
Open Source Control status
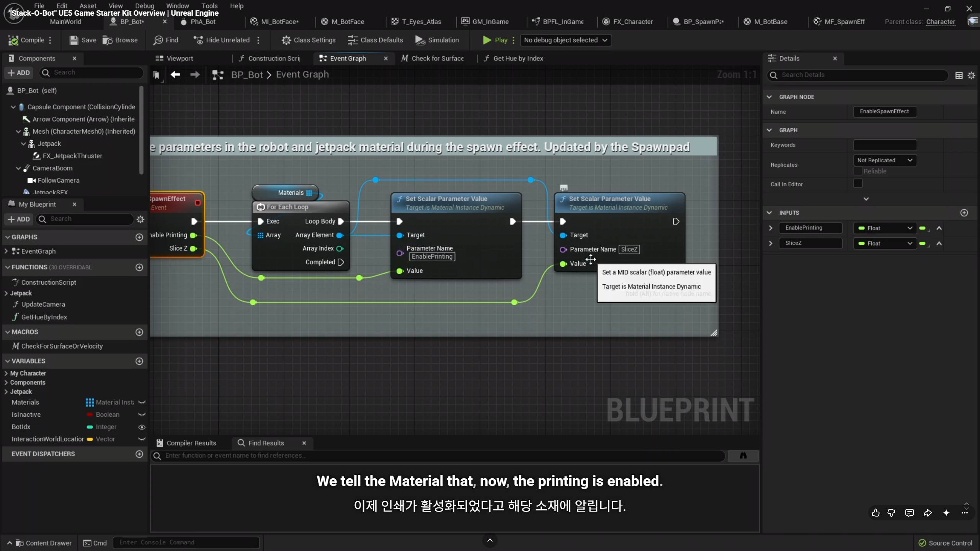pyautogui.click(x=946, y=543)
